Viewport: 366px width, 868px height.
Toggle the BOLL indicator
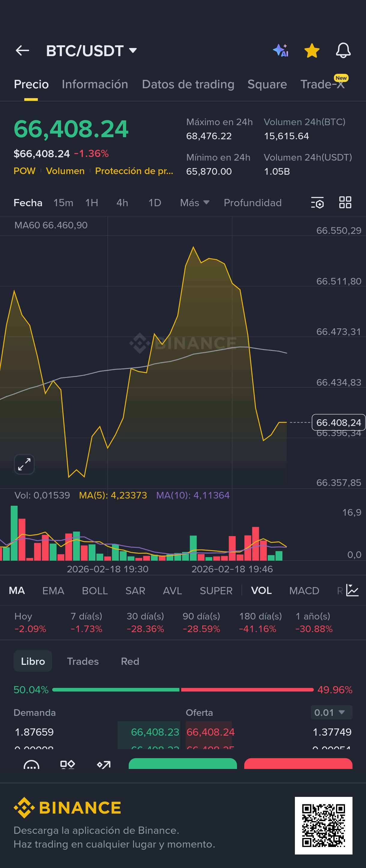tap(95, 590)
